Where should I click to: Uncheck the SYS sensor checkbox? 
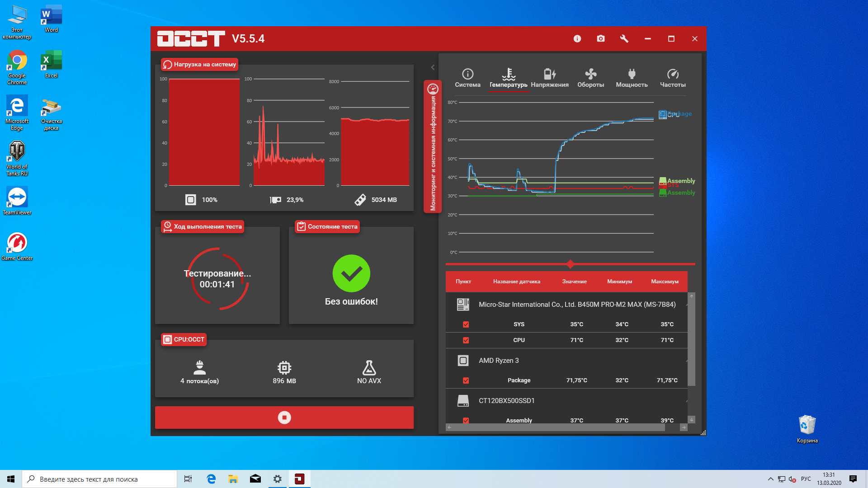tap(466, 324)
